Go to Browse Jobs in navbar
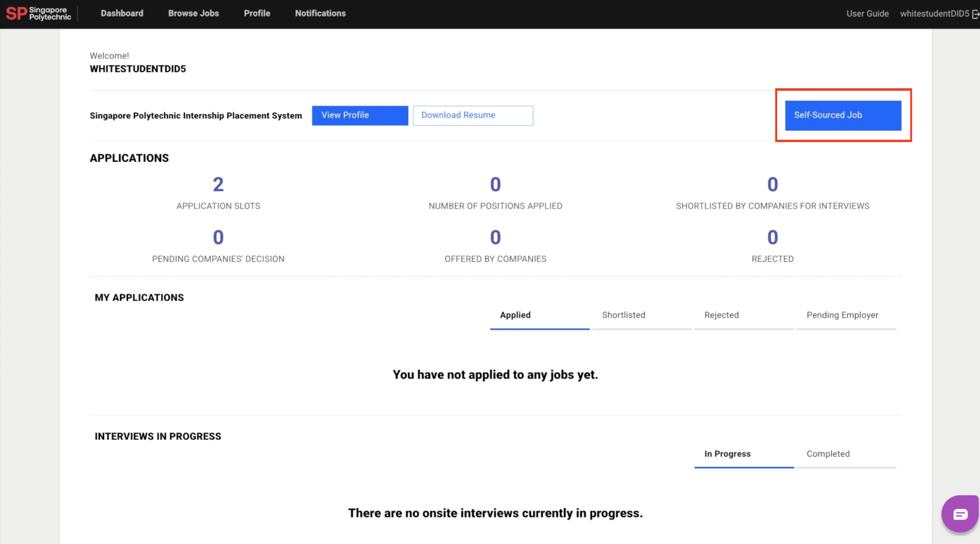Screen dimensions: 980x544 coord(194,13)
